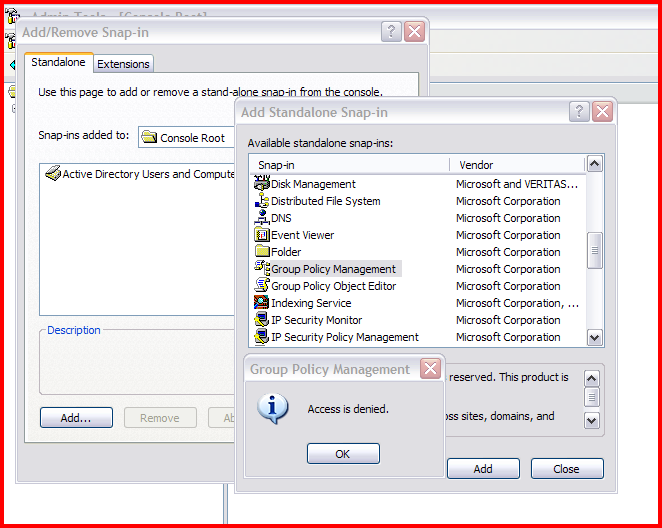Viewport: 662px width, 528px height.
Task: Click the Disk Management snap-in icon
Action: [x=262, y=184]
